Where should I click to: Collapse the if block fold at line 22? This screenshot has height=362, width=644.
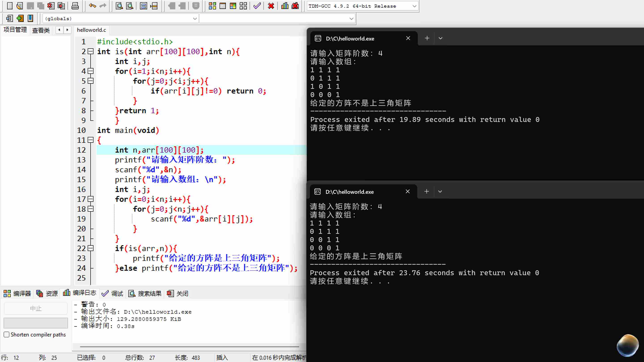click(x=91, y=248)
